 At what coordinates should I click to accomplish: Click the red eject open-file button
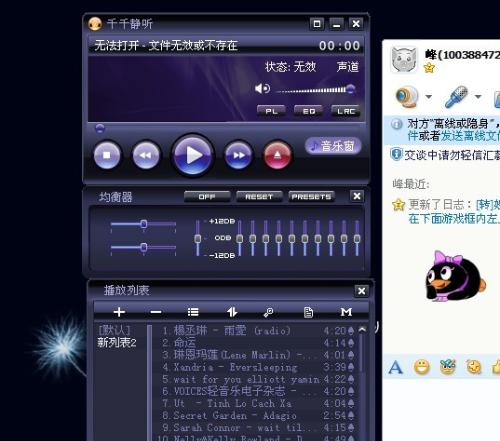coord(277,155)
